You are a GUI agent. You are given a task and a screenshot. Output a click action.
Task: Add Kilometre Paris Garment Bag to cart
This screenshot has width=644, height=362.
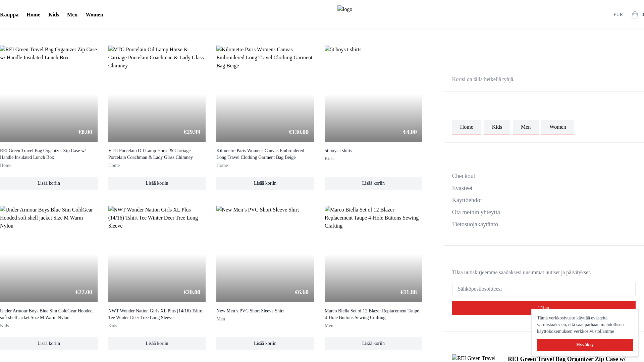tap(265, 183)
